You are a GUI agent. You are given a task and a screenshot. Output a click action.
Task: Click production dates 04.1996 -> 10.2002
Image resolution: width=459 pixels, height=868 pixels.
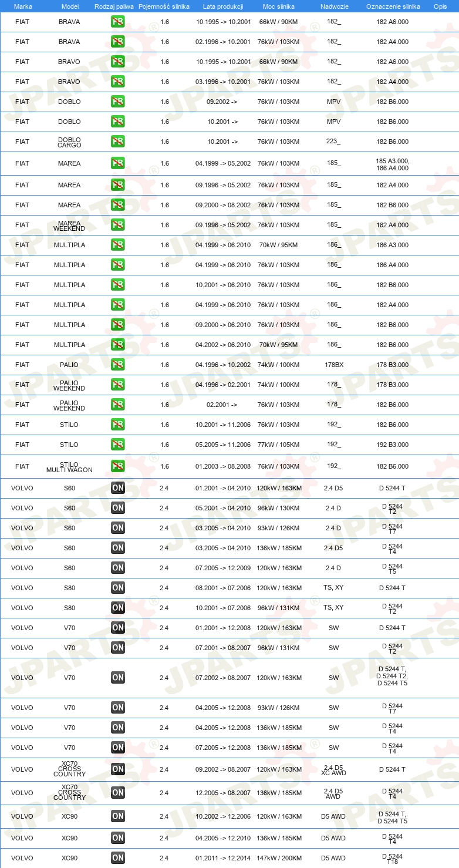(223, 365)
